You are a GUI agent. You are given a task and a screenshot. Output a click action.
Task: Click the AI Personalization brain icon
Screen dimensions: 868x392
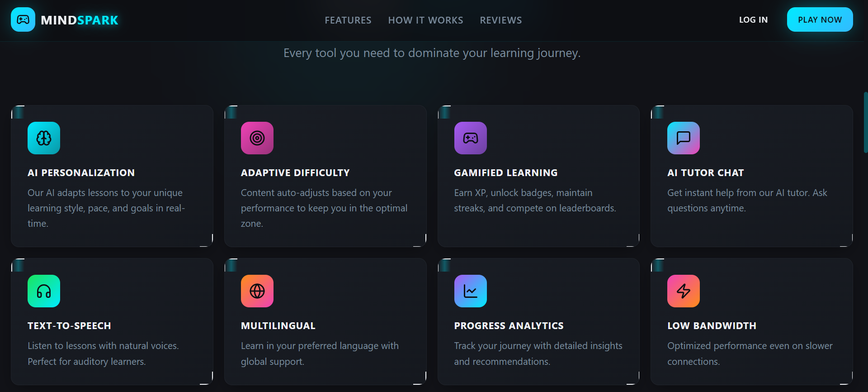(44, 138)
